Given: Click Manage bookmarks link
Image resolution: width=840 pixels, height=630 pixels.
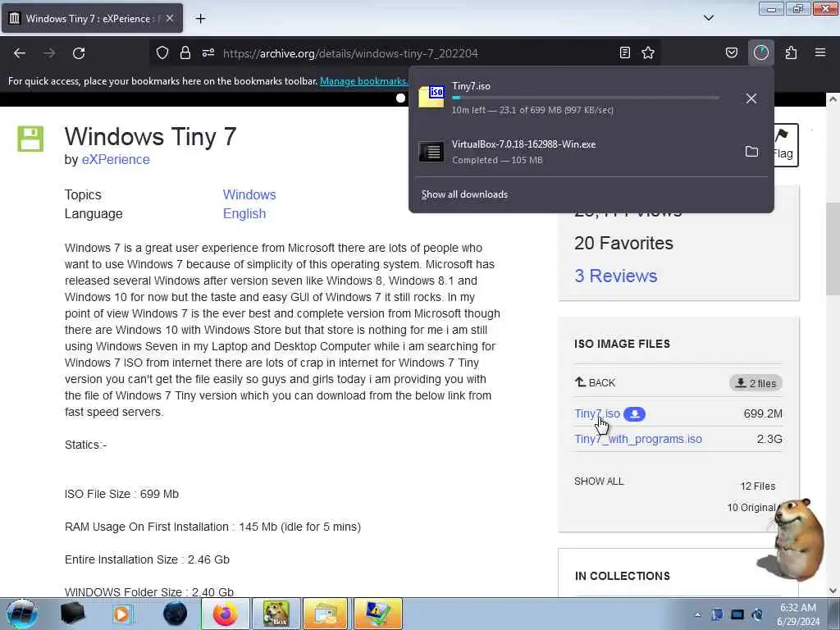Looking at the screenshot, I should click(364, 81).
